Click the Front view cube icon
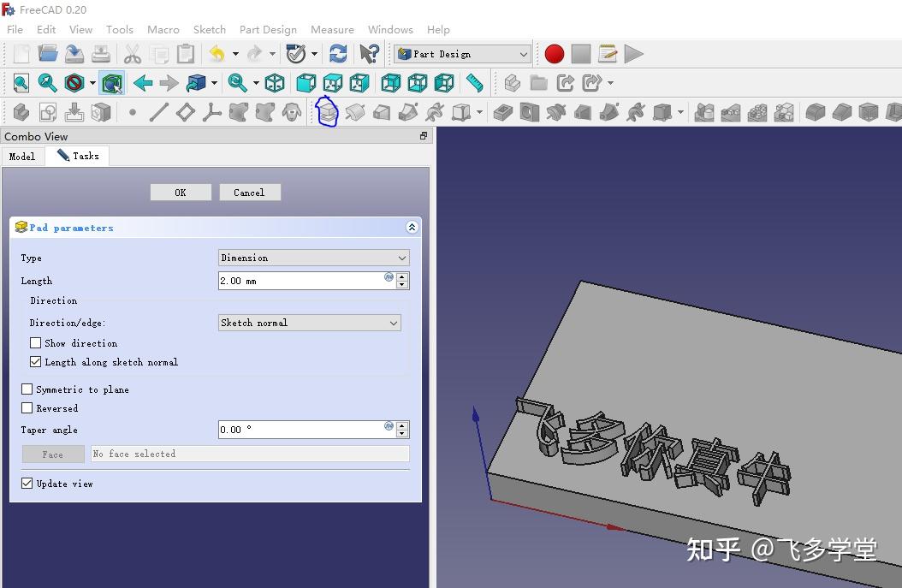Image resolution: width=902 pixels, height=588 pixels. tap(306, 83)
